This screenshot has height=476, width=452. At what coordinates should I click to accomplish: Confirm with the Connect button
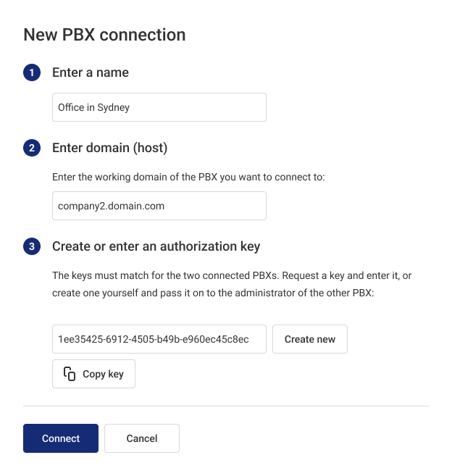coord(61,438)
